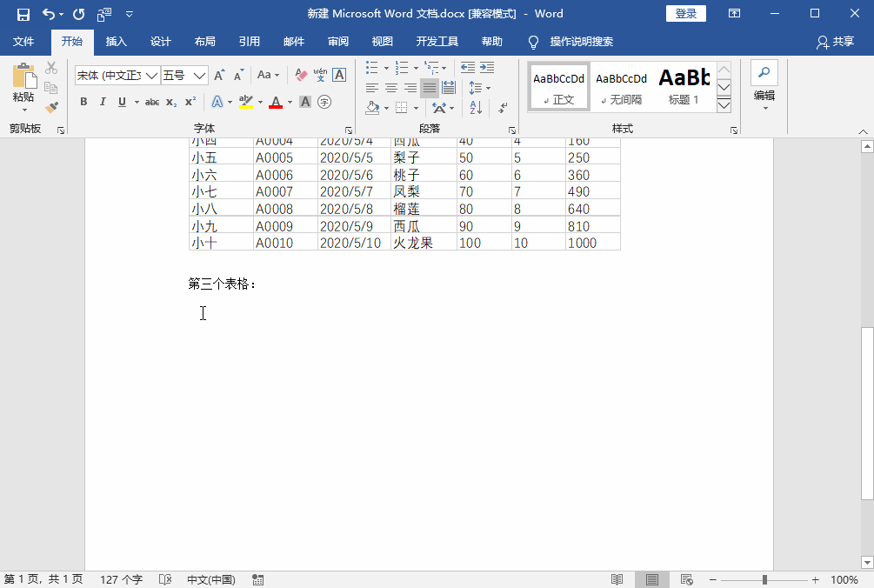Apply the 标题 1 style
The width and height of the screenshot is (874, 588).
(684, 87)
